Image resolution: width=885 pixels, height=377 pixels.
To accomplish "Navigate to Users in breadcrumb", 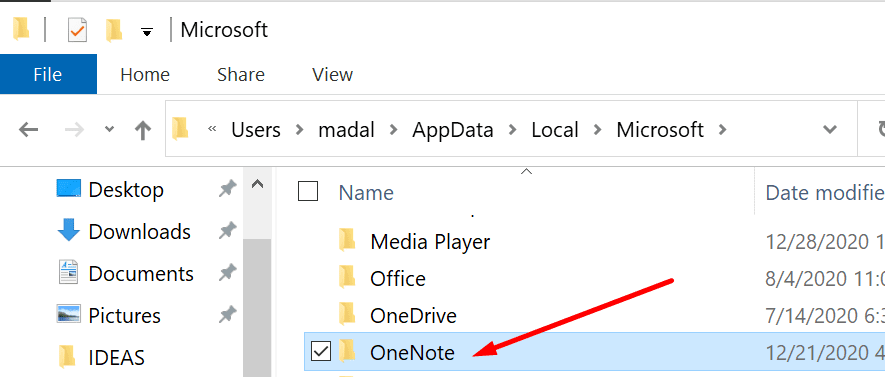I will click(x=256, y=130).
